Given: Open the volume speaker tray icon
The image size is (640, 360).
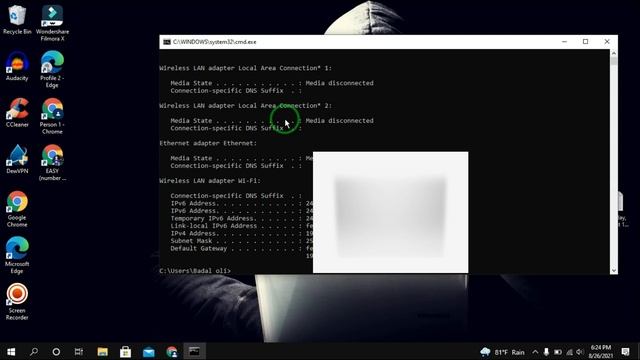Looking at the screenshot, I should pyautogui.click(x=580, y=352).
